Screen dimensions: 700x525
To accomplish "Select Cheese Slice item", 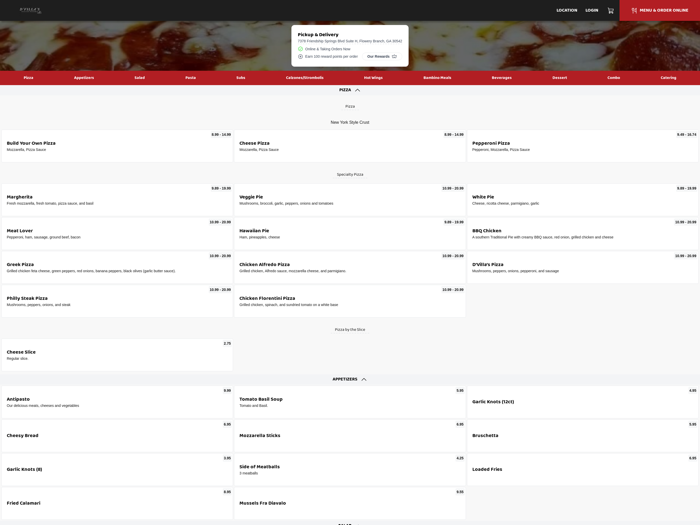I will tap(117, 355).
